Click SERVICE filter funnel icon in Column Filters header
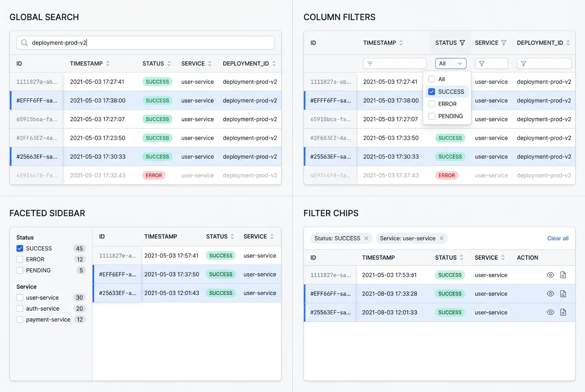The width and height of the screenshot is (585, 392). click(x=504, y=43)
